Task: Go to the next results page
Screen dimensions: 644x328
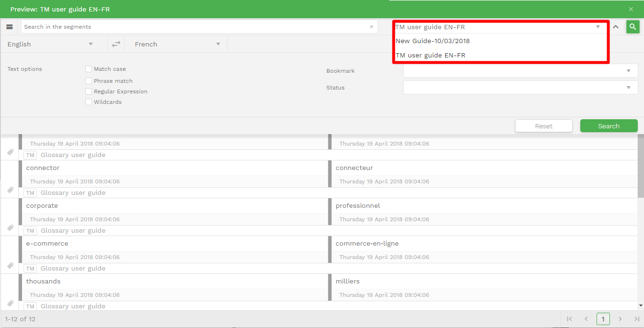Action: (x=620, y=319)
